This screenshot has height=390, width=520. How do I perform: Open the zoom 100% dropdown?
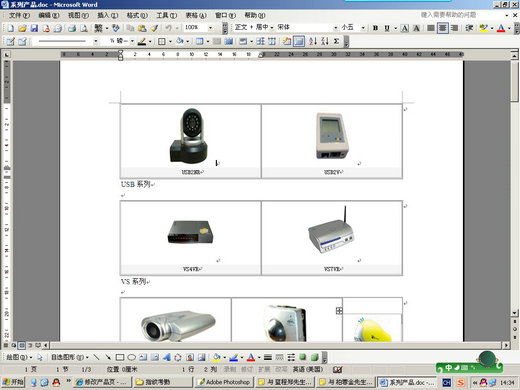click(x=210, y=28)
